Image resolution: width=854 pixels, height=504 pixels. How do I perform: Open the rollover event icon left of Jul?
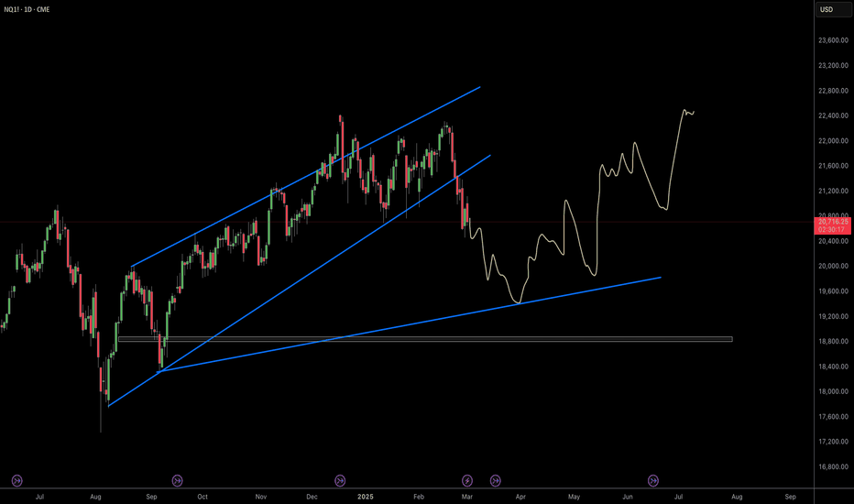[x=16, y=480]
